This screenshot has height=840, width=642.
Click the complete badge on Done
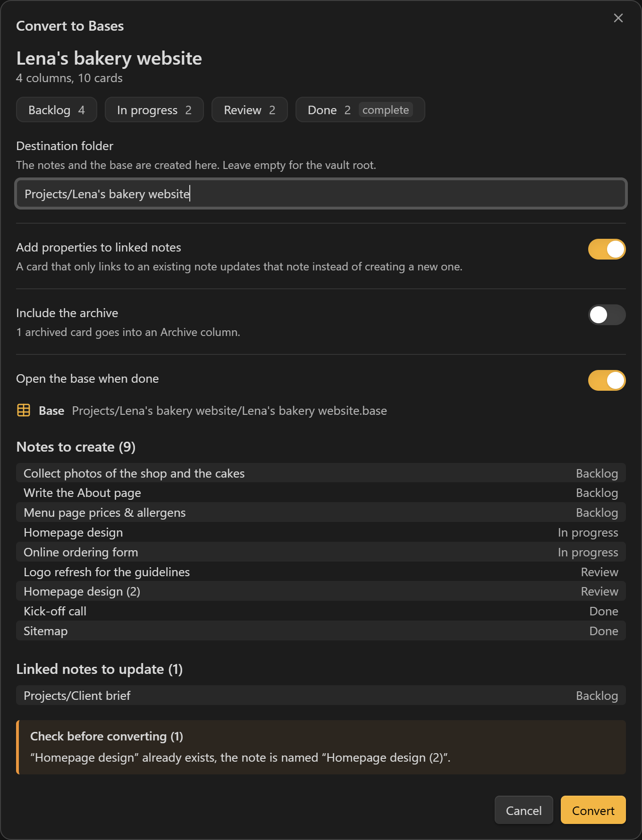coord(386,109)
